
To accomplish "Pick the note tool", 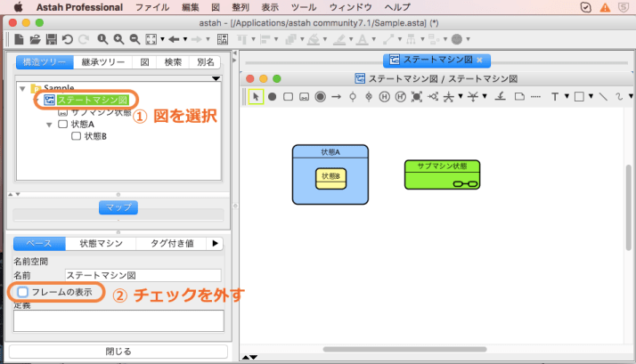I will click(x=519, y=96).
